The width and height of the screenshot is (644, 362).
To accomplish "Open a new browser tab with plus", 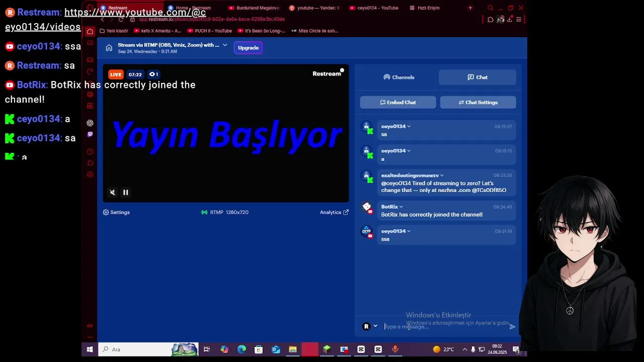I will coord(470,8).
